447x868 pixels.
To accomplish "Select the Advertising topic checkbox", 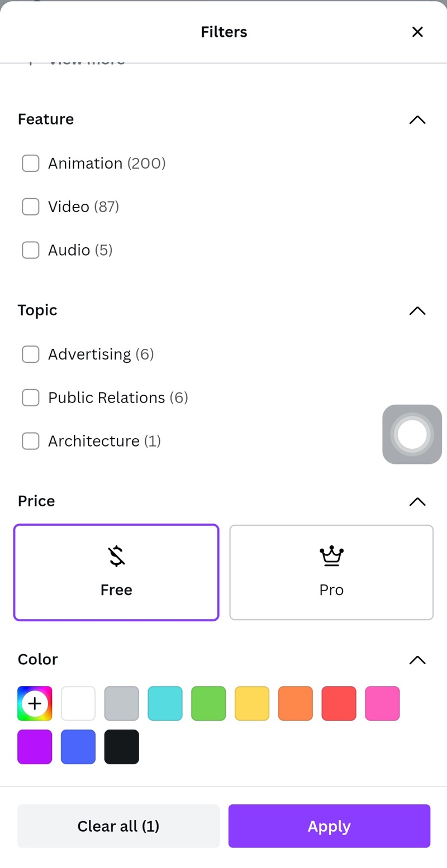I will coord(31,354).
